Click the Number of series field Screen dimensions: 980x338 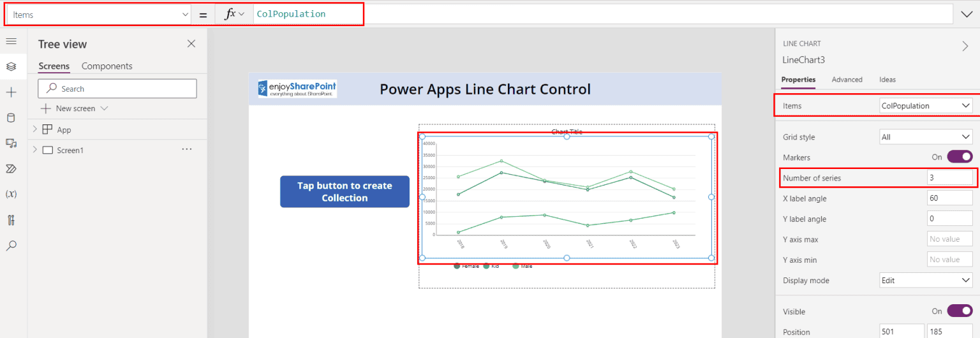[x=950, y=178]
